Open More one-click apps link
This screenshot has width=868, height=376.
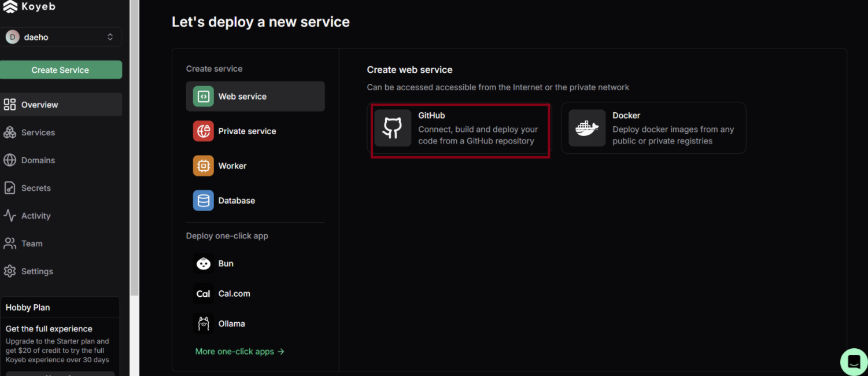point(240,352)
